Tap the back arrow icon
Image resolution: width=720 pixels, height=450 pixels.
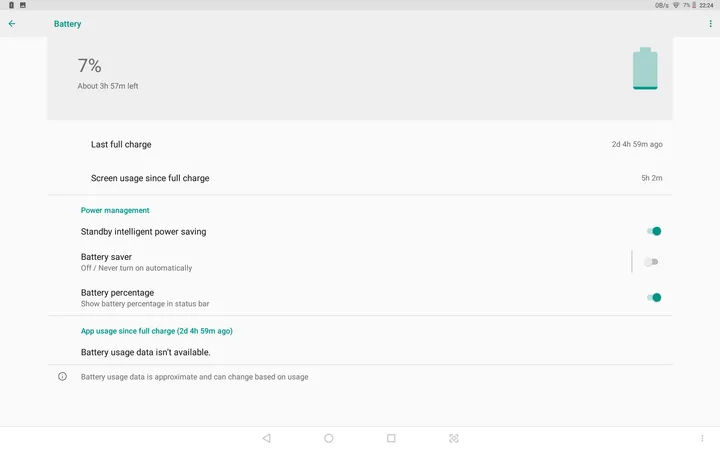coord(12,23)
